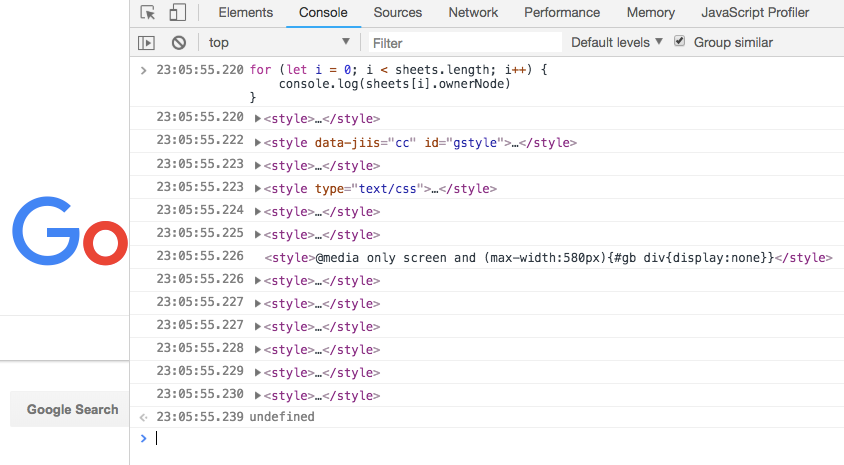Show the console sidebar icon
844x465 pixels.
[147, 43]
